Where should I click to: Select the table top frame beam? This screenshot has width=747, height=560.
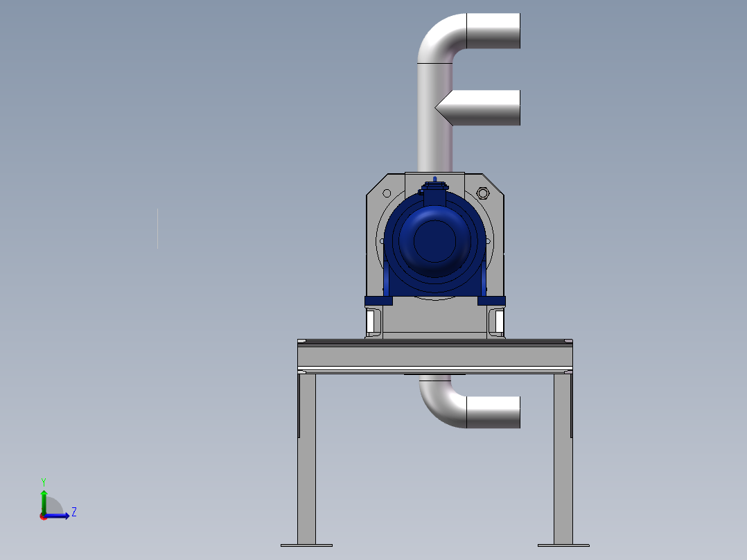435,356
